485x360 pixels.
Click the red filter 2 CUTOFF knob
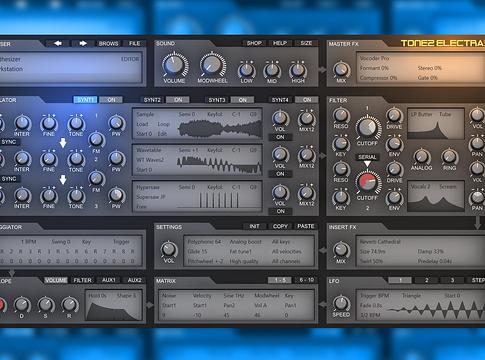tap(367, 182)
